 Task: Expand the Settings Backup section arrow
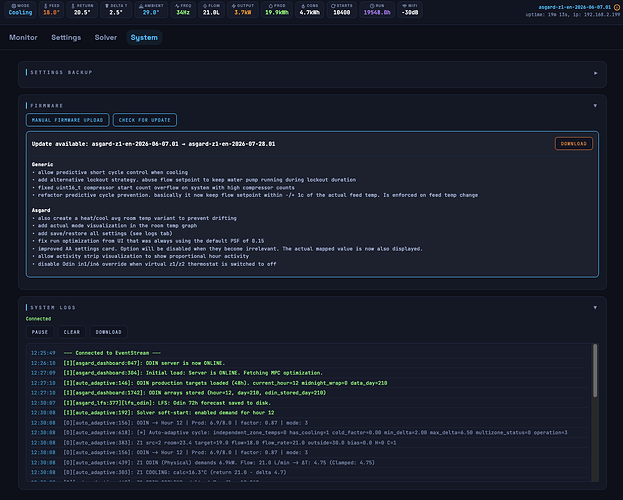coord(595,73)
